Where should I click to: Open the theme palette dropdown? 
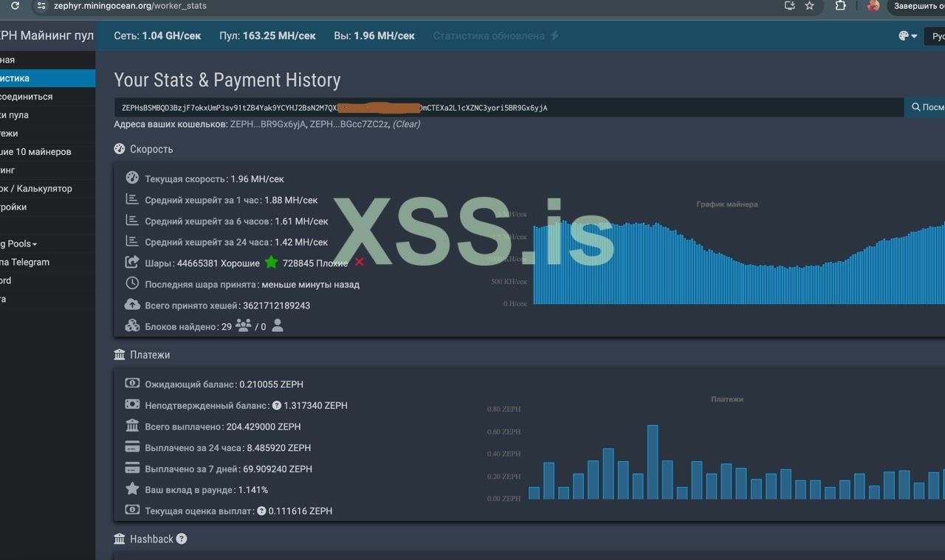click(907, 36)
